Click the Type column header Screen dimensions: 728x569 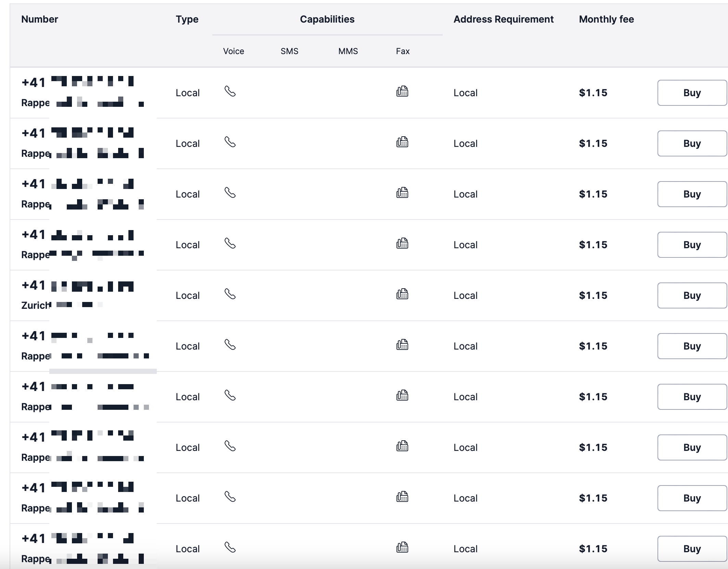tap(187, 19)
